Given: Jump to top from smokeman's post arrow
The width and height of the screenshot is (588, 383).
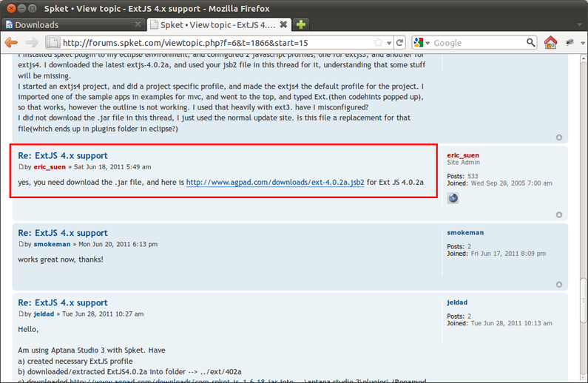Looking at the screenshot, I should (x=559, y=284).
